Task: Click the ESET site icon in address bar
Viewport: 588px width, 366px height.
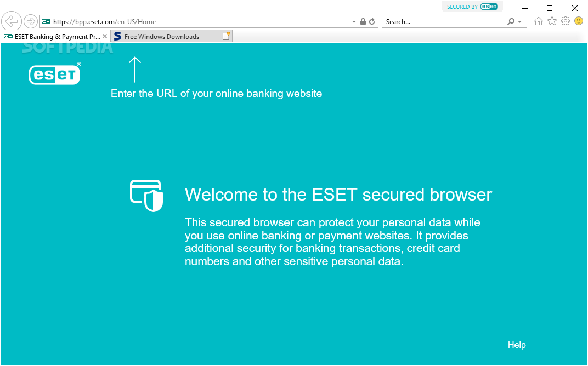Action: tap(46, 22)
